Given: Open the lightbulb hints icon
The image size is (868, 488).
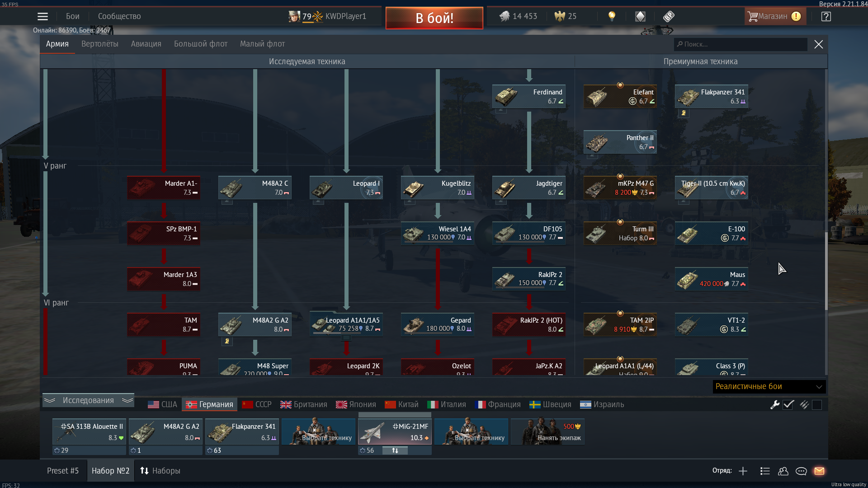Looking at the screenshot, I should pos(612,16).
